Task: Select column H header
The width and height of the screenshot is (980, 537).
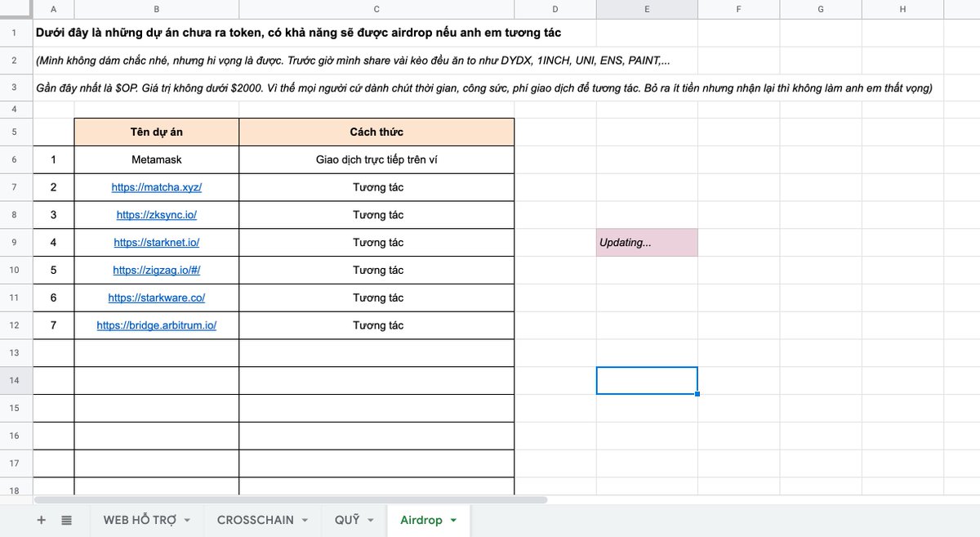Action: coord(902,9)
